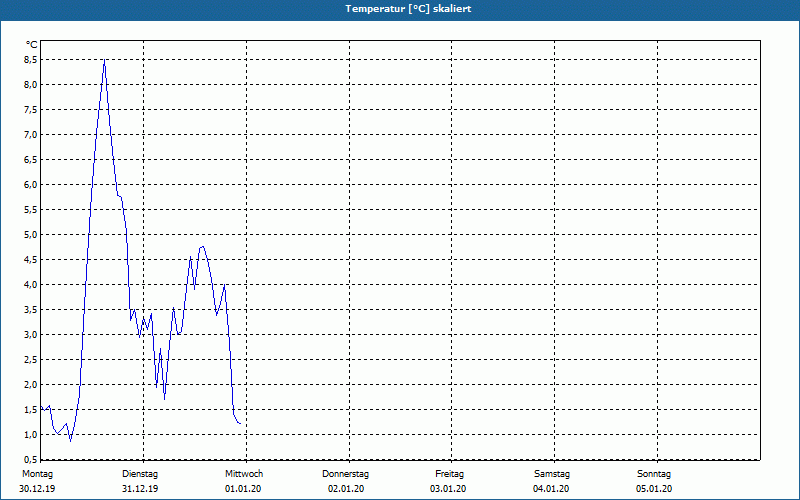Viewport: 800px width, 500px height.
Task: Click the '2,0' axis value
Action: coord(31,385)
